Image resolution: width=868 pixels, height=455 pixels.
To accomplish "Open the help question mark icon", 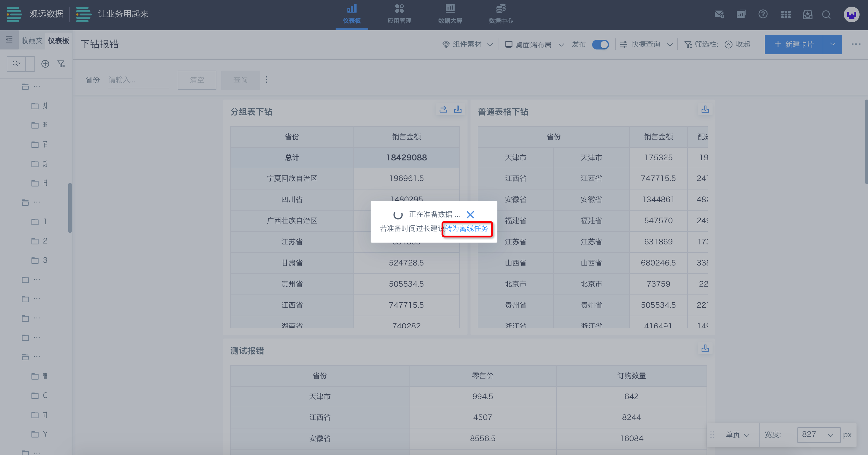I will pyautogui.click(x=763, y=14).
